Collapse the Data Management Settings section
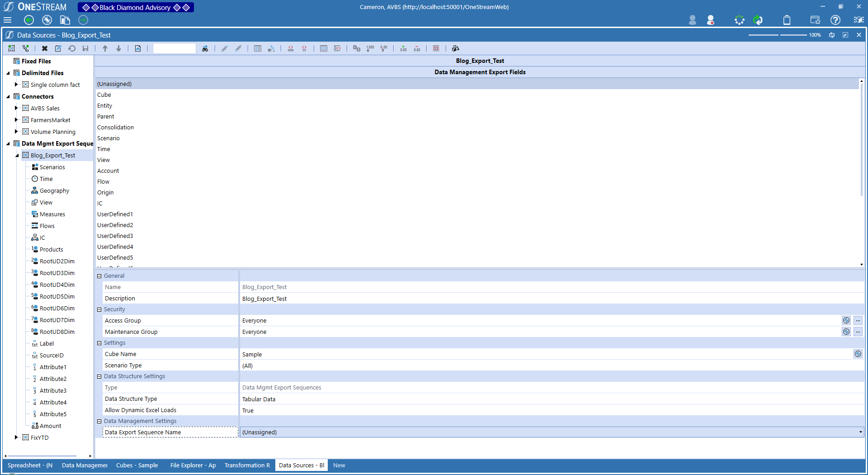 click(99, 421)
